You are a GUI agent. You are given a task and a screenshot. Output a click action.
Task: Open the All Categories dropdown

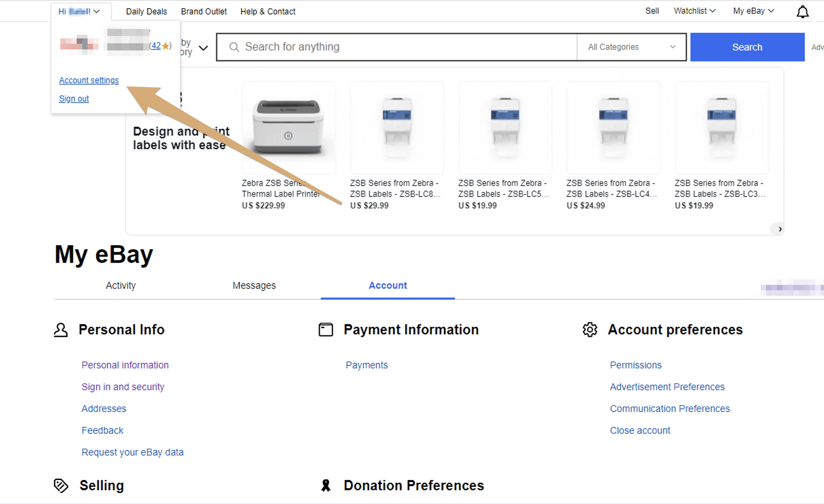[632, 47]
